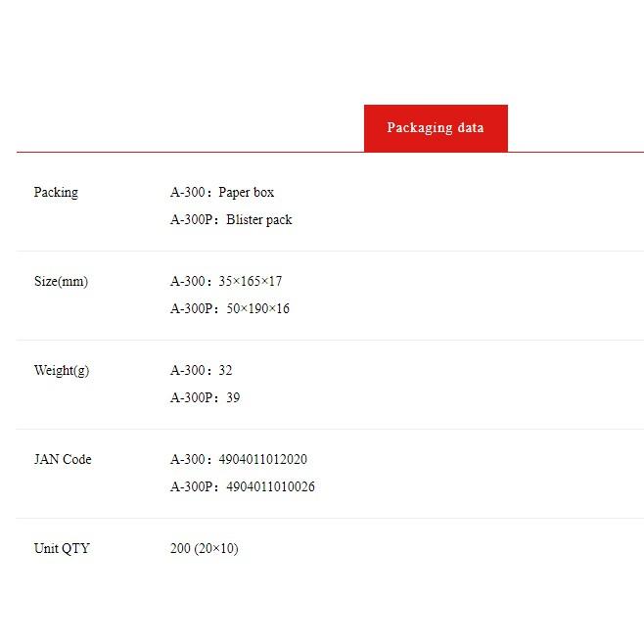Select the A-300P Blister pack text
The height and width of the screenshot is (644, 644).
pos(231,220)
